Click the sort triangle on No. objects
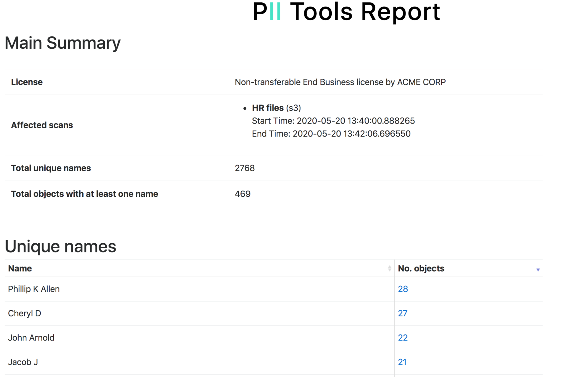The width and height of the screenshot is (588, 377). point(538,270)
